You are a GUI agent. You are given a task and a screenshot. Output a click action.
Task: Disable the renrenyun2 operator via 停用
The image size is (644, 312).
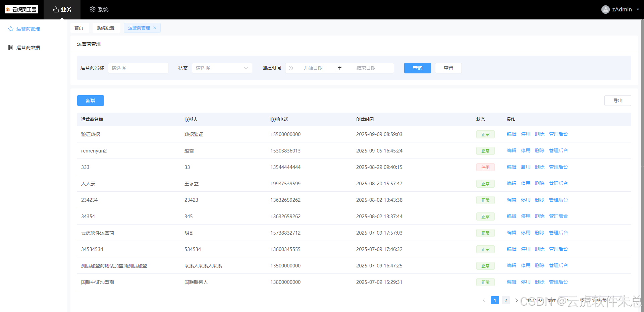point(525,151)
